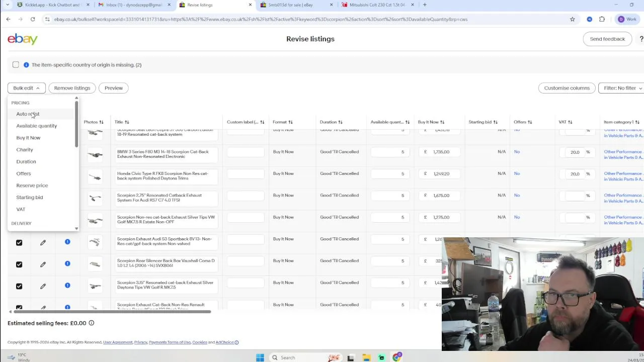This screenshot has width=644, height=362.
Task: Bookmark this page with the star icon
Action: click(572, 19)
